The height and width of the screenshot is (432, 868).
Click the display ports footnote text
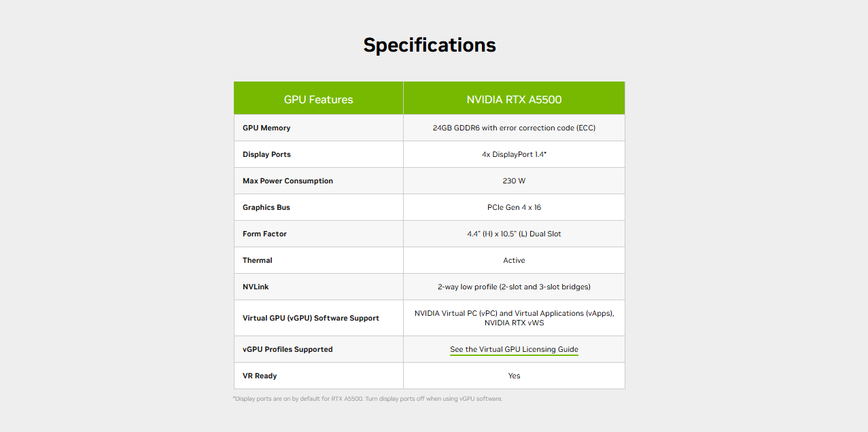coord(368,399)
